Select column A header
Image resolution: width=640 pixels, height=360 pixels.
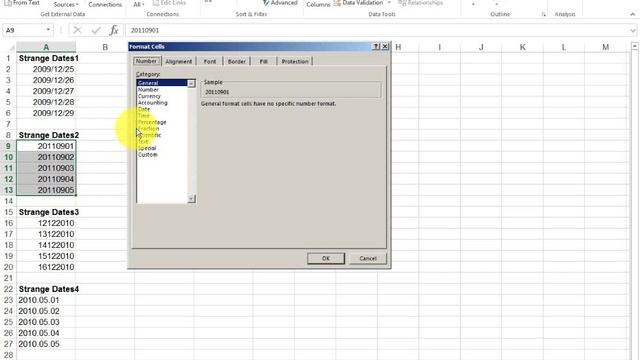[x=46, y=47]
